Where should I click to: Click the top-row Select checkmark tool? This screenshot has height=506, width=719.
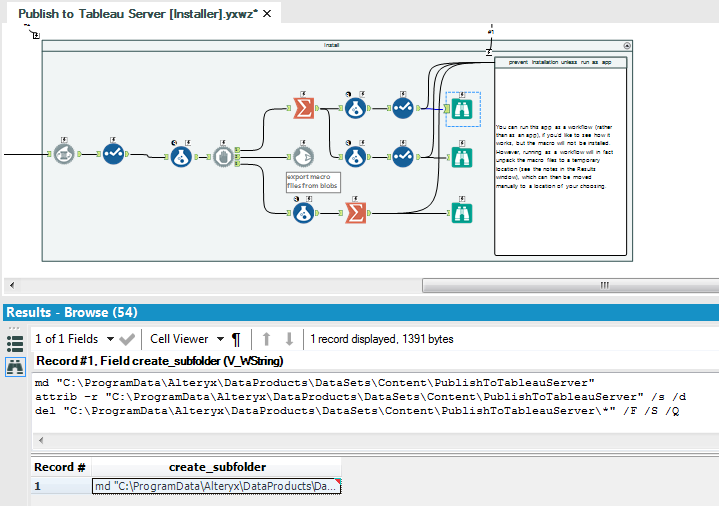click(x=403, y=108)
